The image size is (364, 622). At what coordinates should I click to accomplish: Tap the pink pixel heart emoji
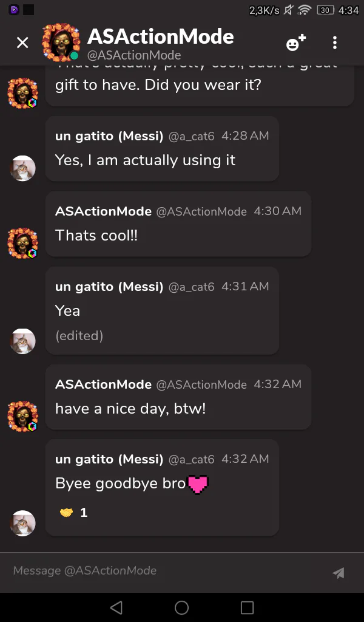198,484
